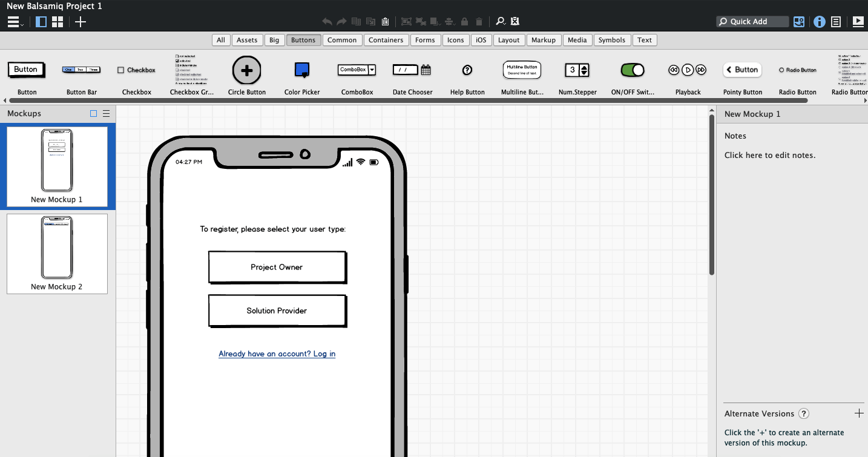This screenshot has width=868, height=457.
Task: Click the library left scroll arrow
Action: pyautogui.click(x=4, y=100)
